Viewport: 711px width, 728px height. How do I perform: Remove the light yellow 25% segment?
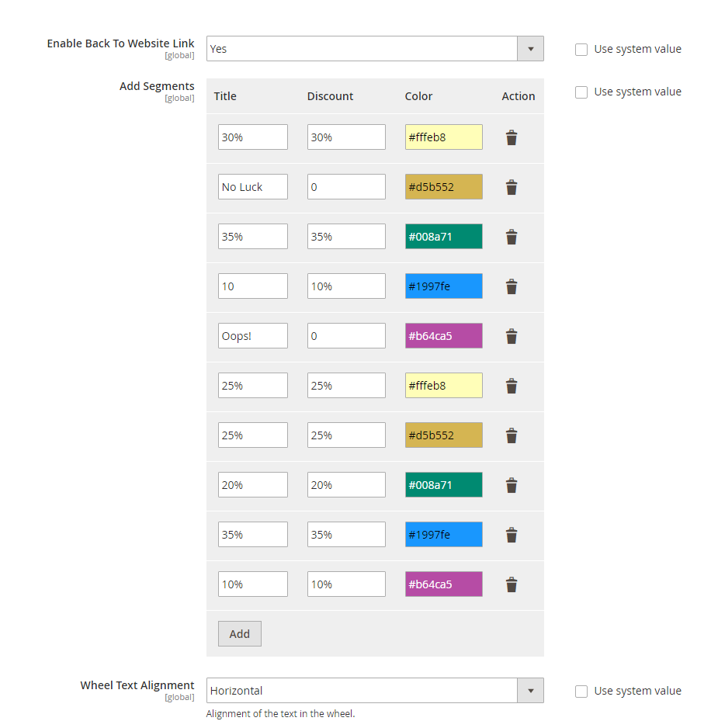(x=511, y=386)
